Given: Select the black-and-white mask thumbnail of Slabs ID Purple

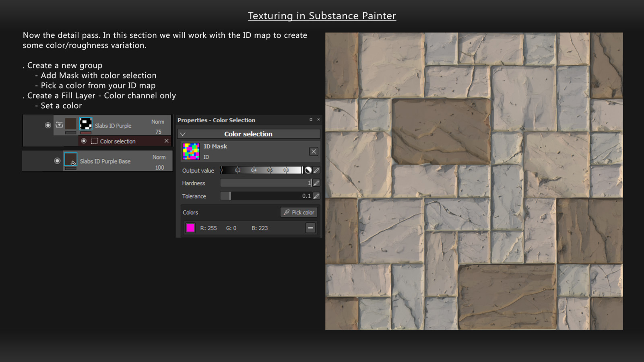Looking at the screenshot, I should click(x=86, y=124).
